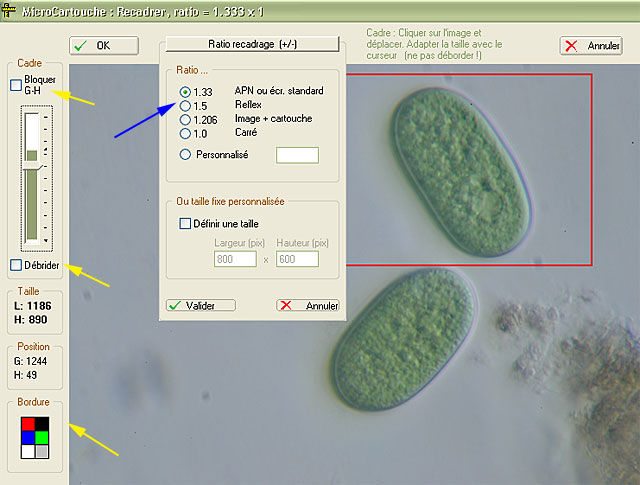Screen dimensions: 640x485
Task: Click the 'APN ou écr. standard' label
Action: (x=279, y=91)
